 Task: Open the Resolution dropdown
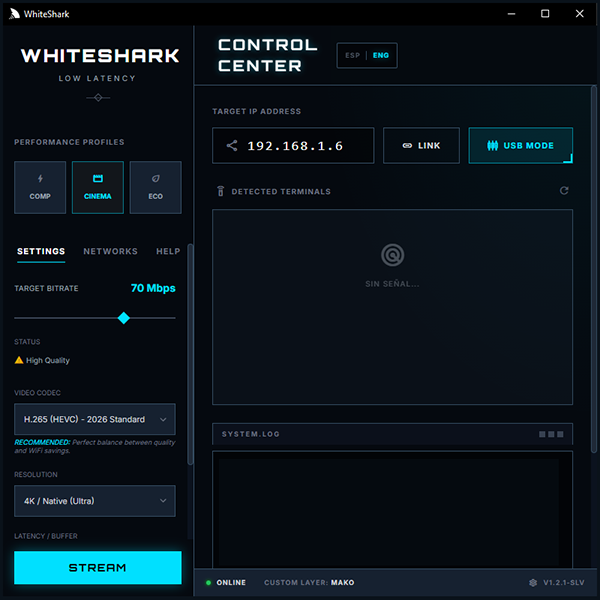pos(95,501)
